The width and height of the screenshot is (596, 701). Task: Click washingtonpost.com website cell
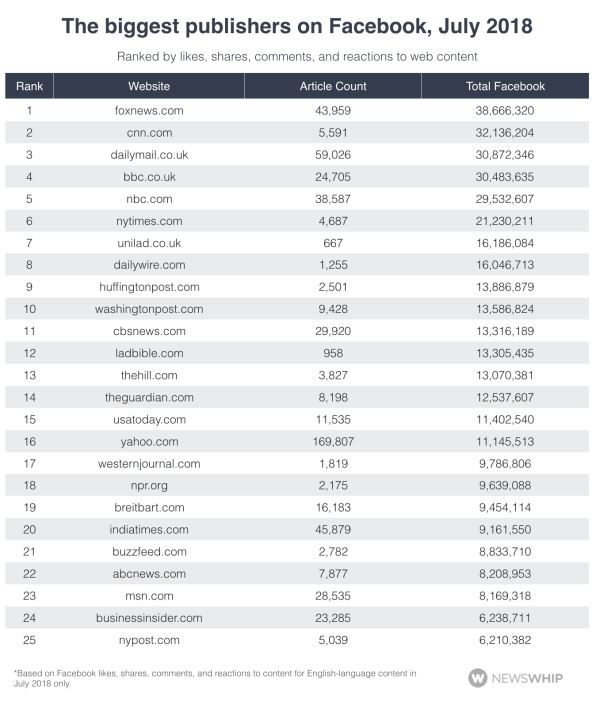pos(149,309)
